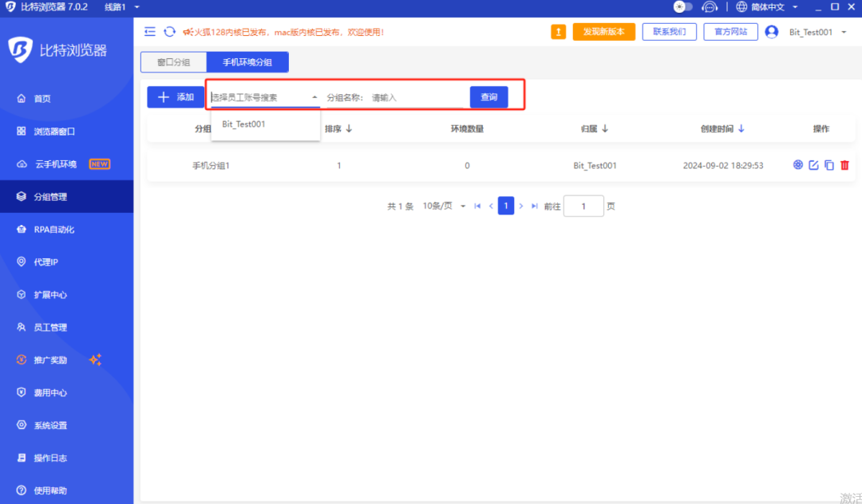This screenshot has width=862, height=504.
Task: Click the copy icon for 手机分组1
Action: tap(829, 165)
